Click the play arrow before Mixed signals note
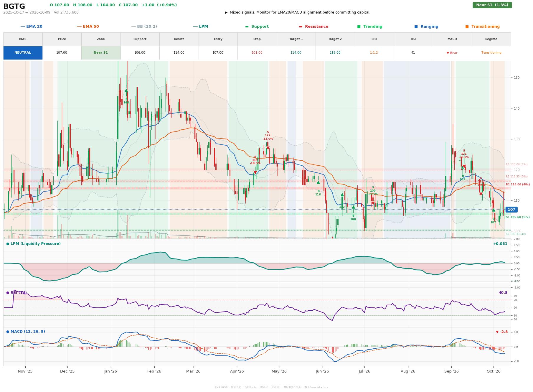 tap(226, 12)
